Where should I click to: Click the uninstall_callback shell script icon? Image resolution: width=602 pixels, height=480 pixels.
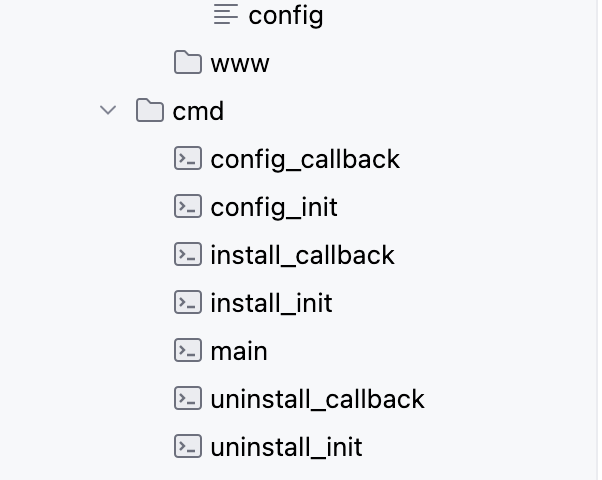188,399
